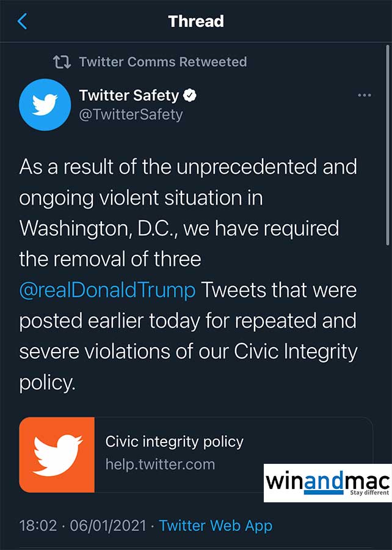Tap the @TwitterSafety handle
Screen dimensions: 392x550
pos(131,114)
